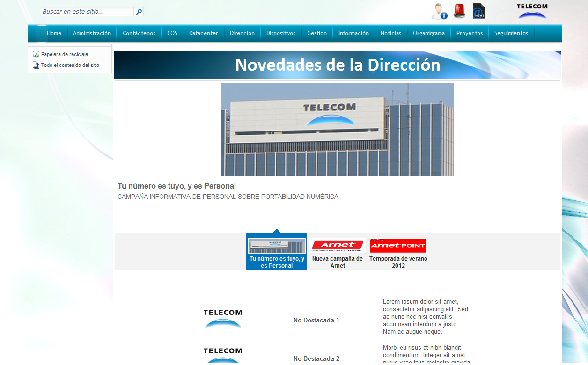Select the 'Temporada de verano 2012' slide
The height and width of the screenshot is (365, 588).
398,253
